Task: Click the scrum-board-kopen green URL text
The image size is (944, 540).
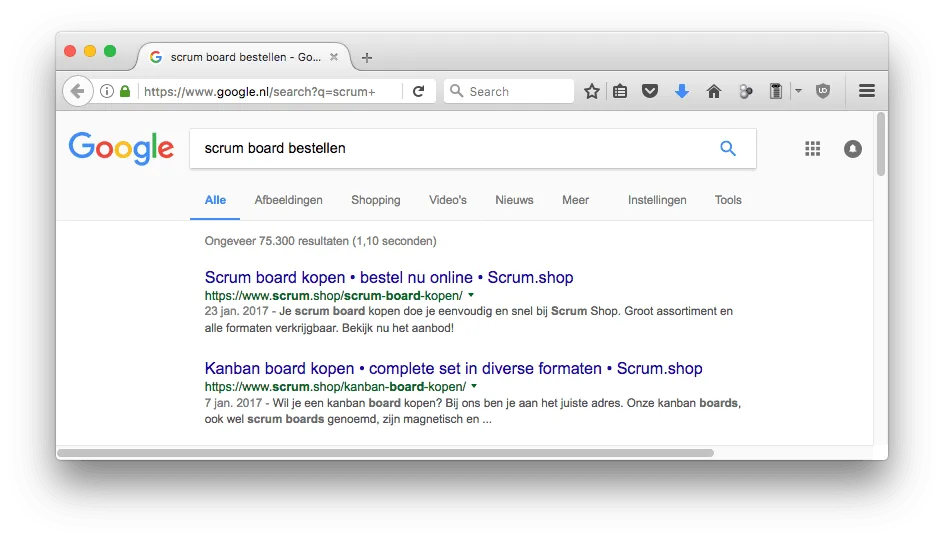Action: tap(334, 296)
